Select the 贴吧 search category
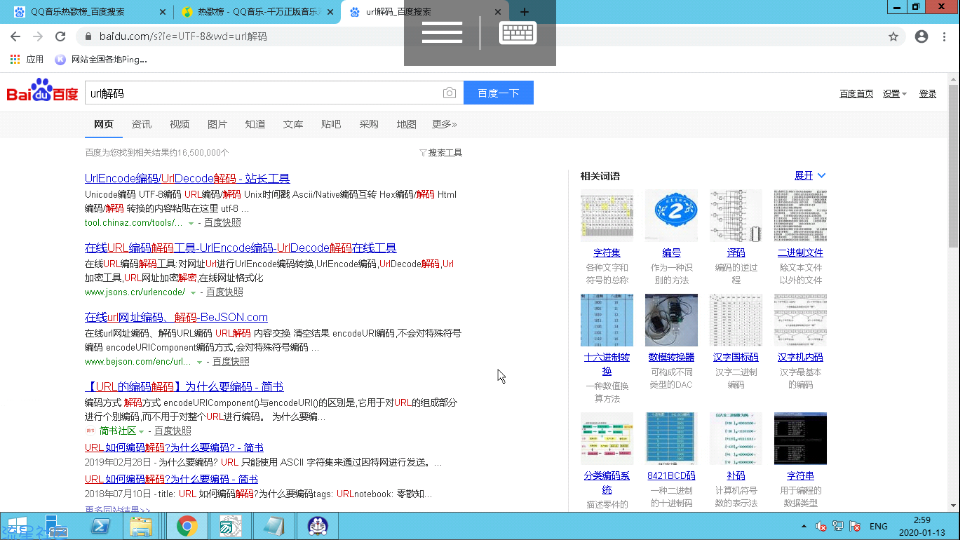 point(331,124)
